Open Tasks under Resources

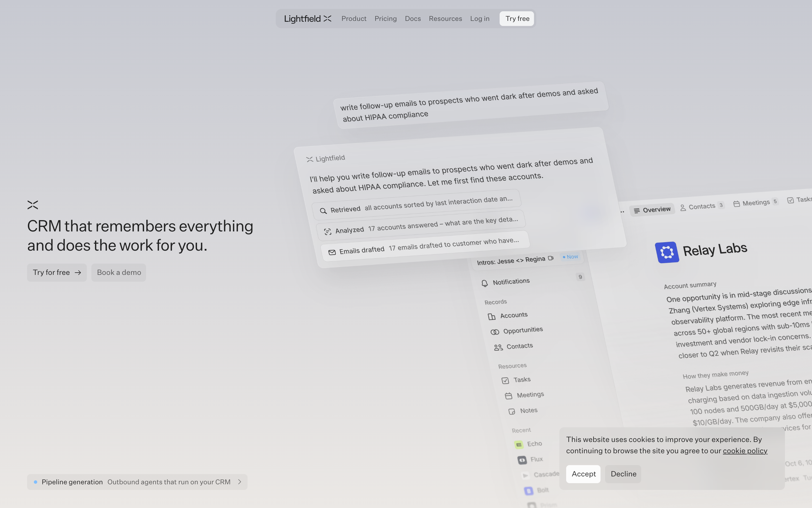(522, 379)
